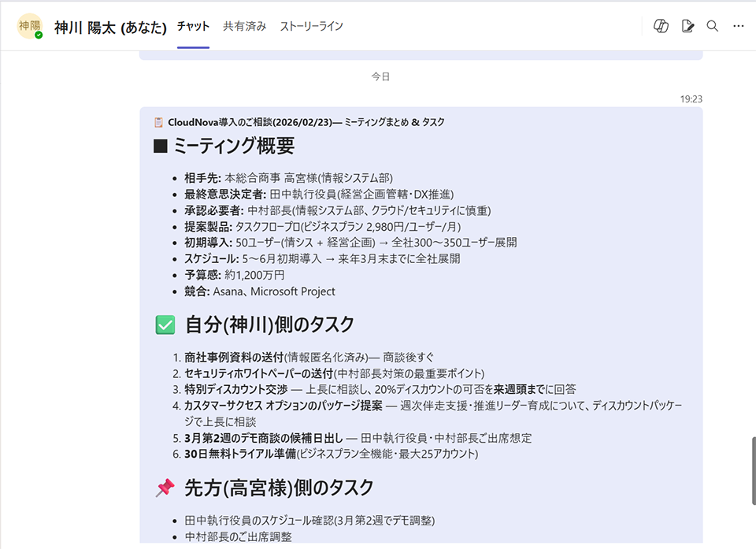Click task 3 特別ディスカウント交渉

point(380,389)
